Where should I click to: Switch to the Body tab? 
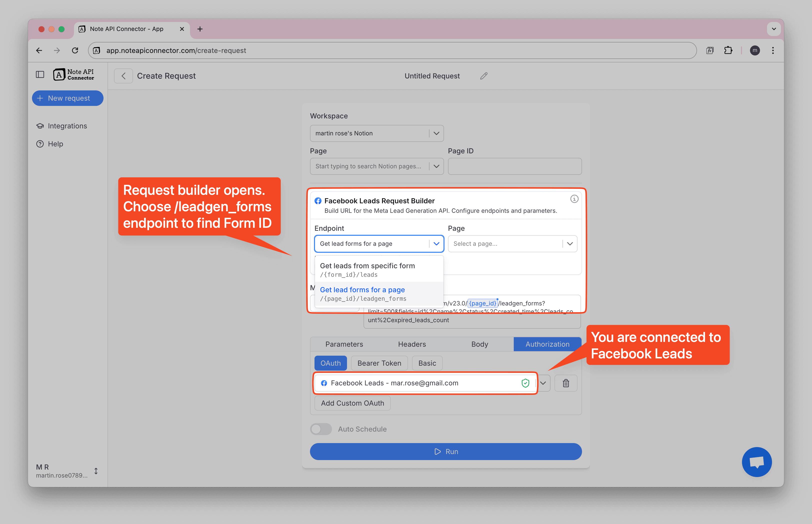coord(479,344)
